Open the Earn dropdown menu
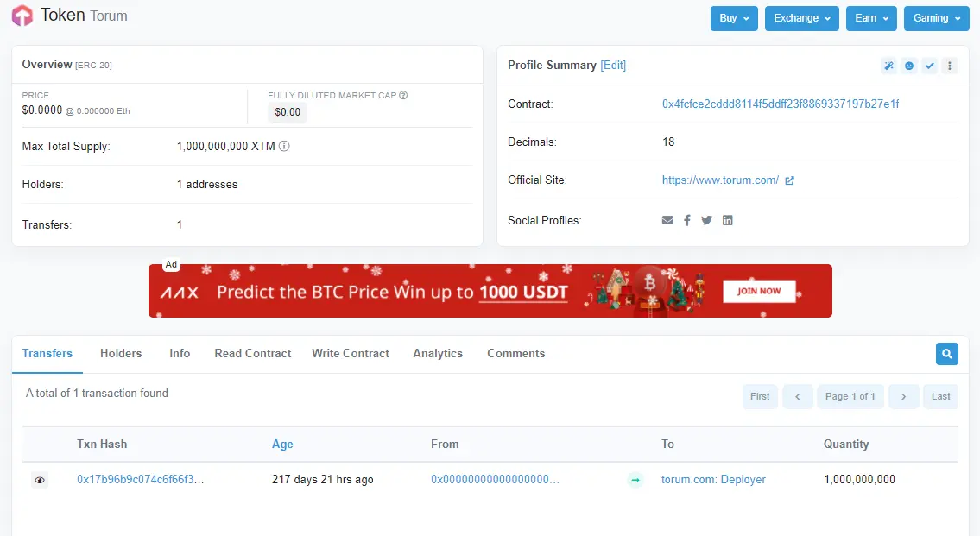The width and height of the screenshot is (980, 536). 871,18
